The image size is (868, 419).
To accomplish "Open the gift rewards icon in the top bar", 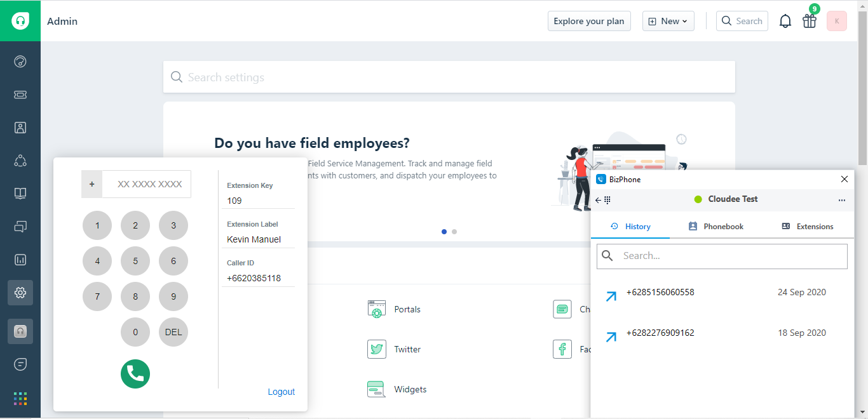I will 809,21.
